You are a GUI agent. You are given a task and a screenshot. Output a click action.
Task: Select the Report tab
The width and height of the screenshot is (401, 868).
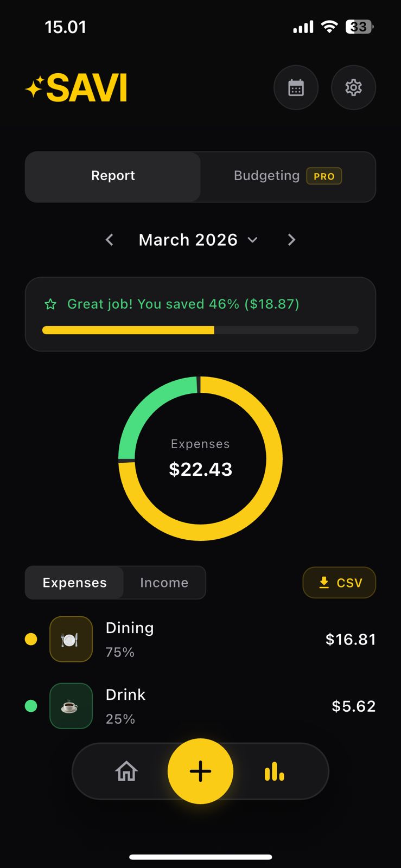click(x=113, y=176)
